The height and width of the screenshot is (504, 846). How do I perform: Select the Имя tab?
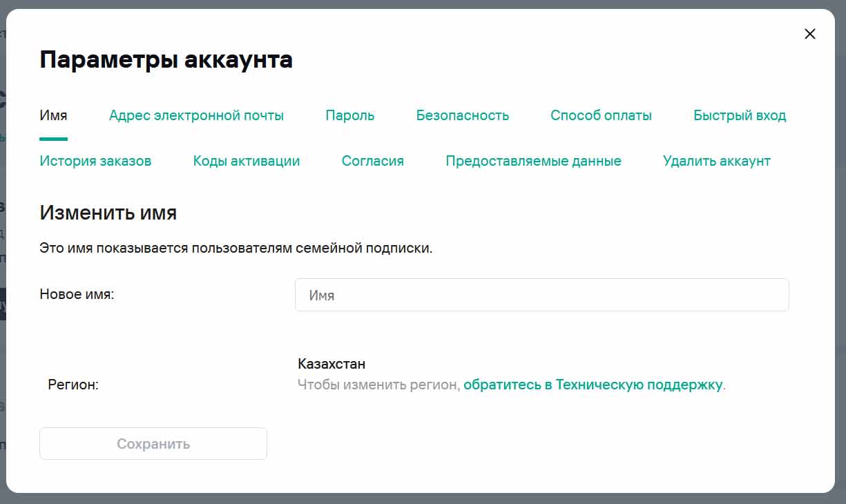(53, 115)
